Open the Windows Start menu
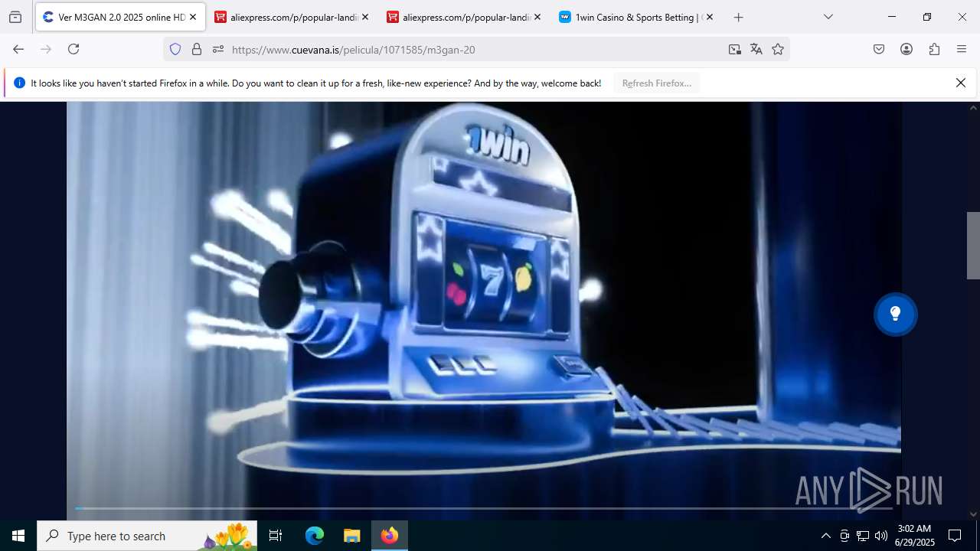The image size is (980, 551). tap(18, 536)
